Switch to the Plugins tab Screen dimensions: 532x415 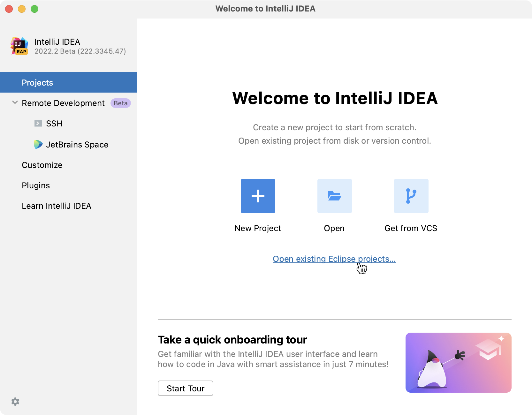[x=36, y=185]
